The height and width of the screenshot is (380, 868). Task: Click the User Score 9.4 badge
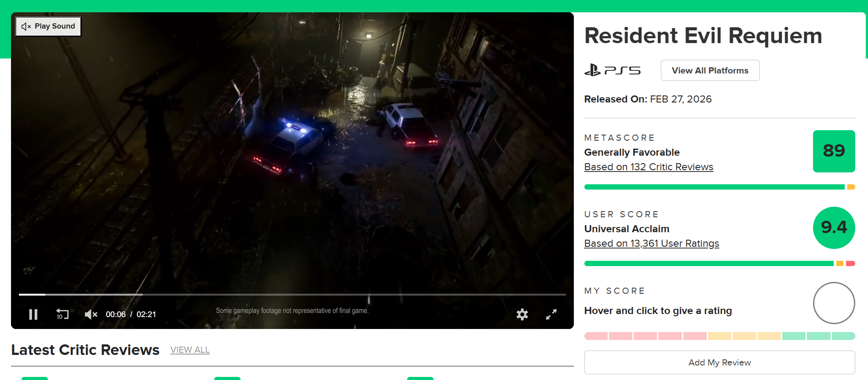[x=834, y=227]
